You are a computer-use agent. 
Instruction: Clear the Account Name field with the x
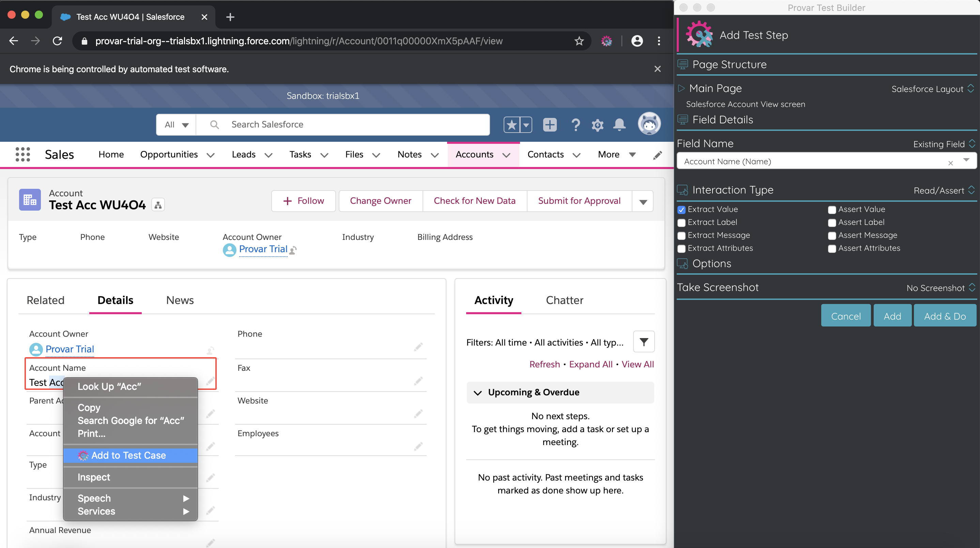pos(950,163)
